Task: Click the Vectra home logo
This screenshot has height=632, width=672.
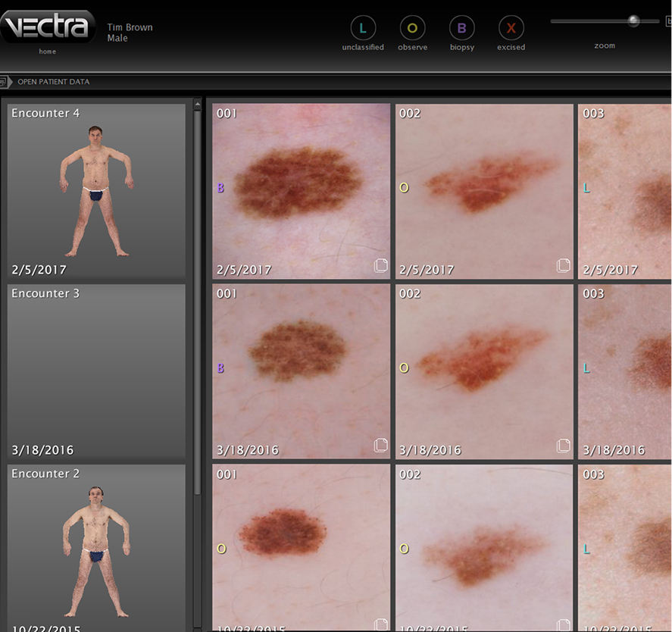Action: pos(47,28)
